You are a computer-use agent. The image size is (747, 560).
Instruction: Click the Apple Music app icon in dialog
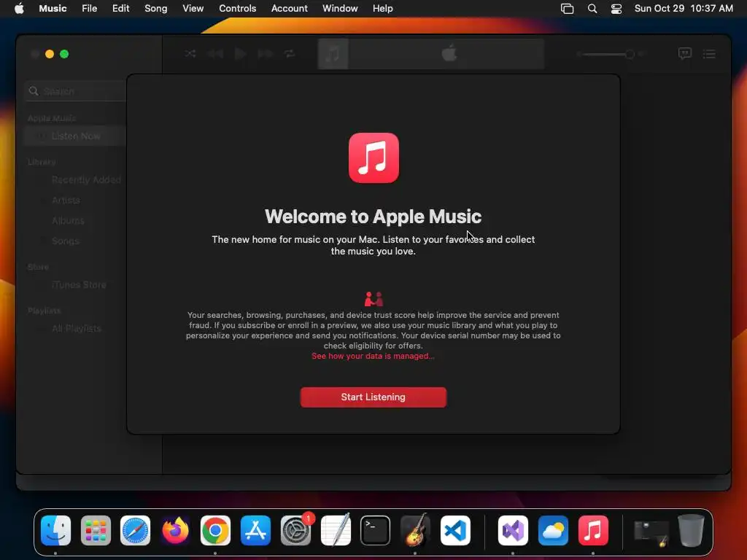click(x=373, y=157)
